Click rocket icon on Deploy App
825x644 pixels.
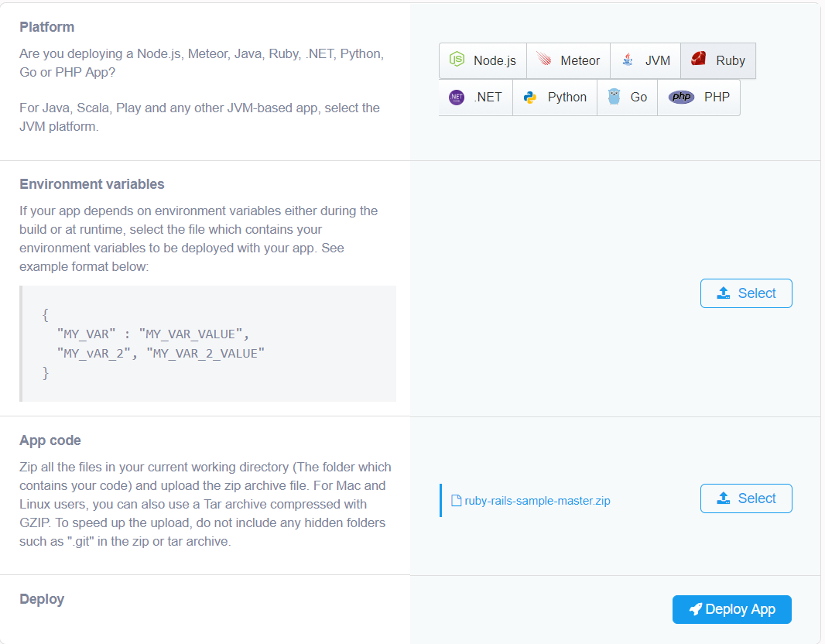coord(696,609)
